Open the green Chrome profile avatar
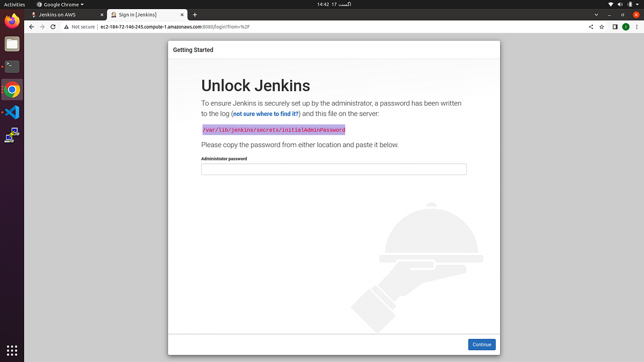Viewport: 644px width, 362px height. [626, 26]
